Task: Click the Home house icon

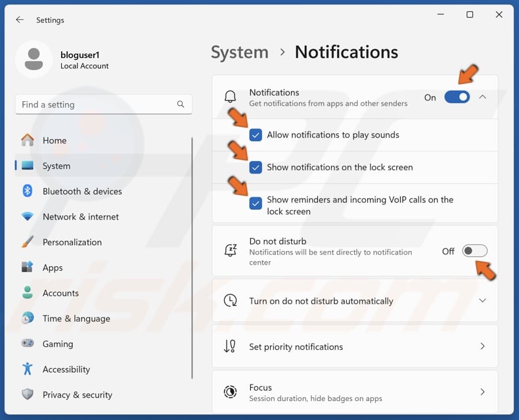Action: 28,140
